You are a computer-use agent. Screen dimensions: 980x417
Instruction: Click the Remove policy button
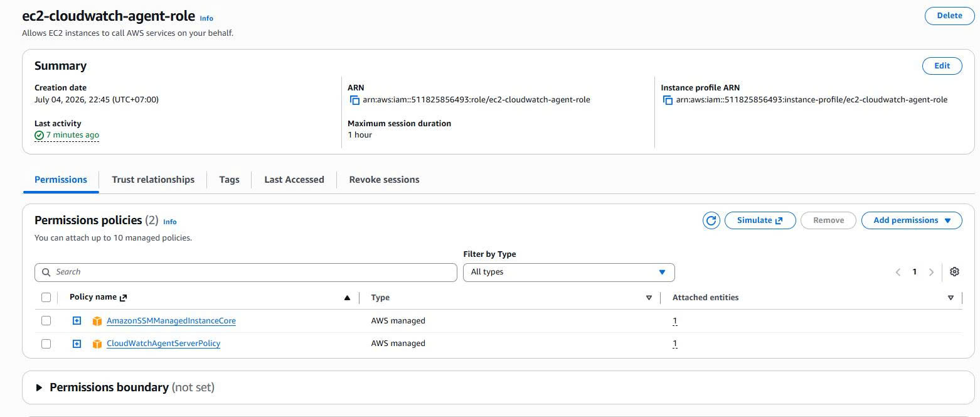click(x=828, y=220)
